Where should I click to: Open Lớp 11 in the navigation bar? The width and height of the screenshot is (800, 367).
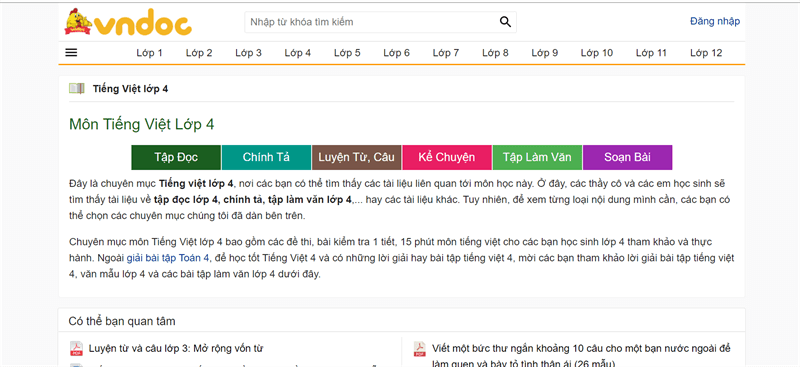tap(652, 53)
